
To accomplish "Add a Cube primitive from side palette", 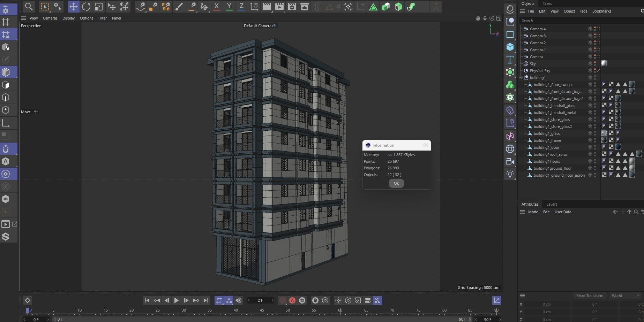I will click(510, 47).
